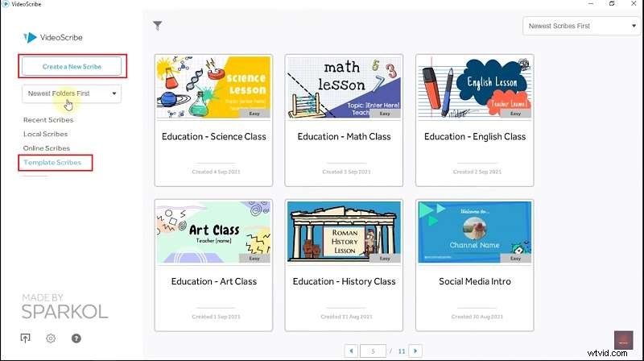Click Create a New Scribe button

coord(72,66)
